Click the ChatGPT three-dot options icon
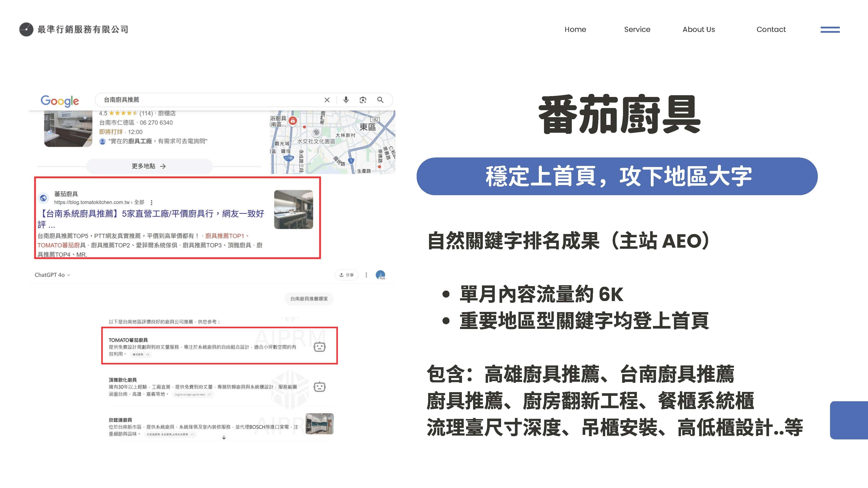The width and height of the screenshot is (868, 488). (x=366, y=275)
